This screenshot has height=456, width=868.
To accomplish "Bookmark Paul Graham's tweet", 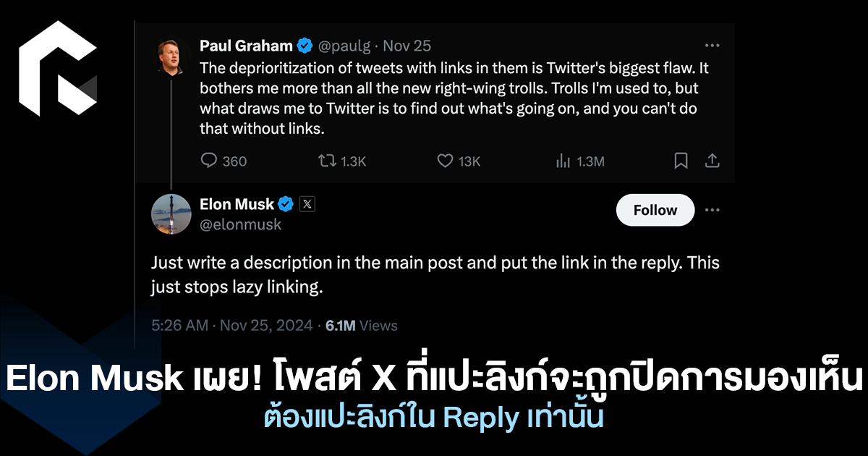I will (681, 161).
